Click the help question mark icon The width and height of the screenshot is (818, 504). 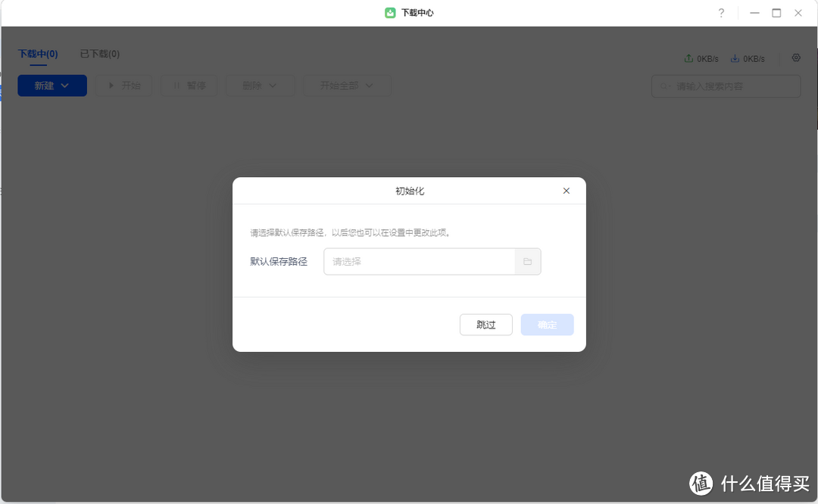click(x=721, y=13)
